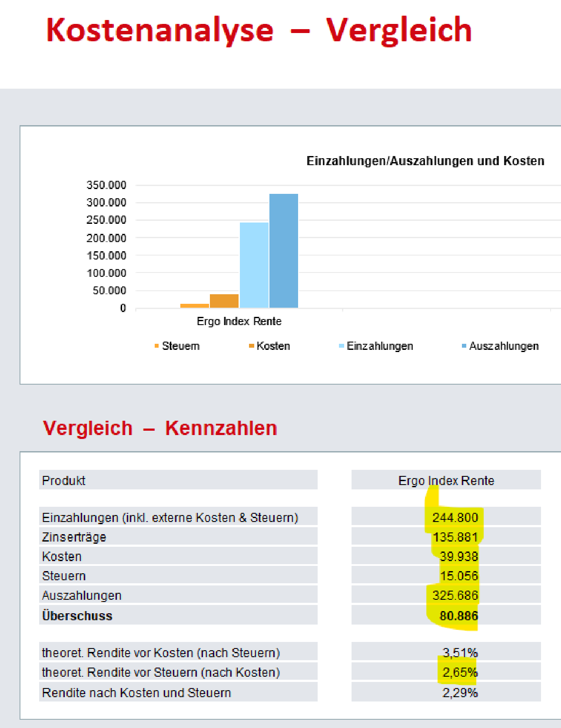561x728 pixels.
Task: Select the Steuern legend color marker
Action: 156,346
